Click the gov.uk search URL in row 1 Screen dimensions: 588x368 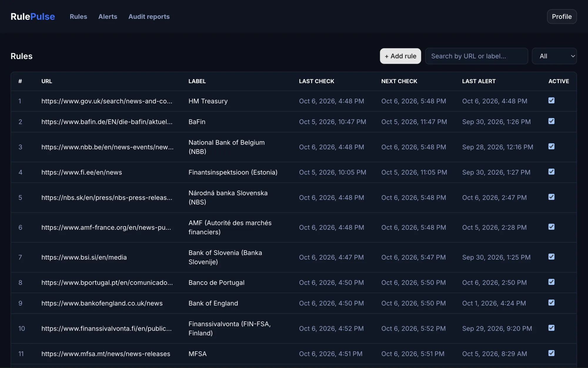click(107, 101)
